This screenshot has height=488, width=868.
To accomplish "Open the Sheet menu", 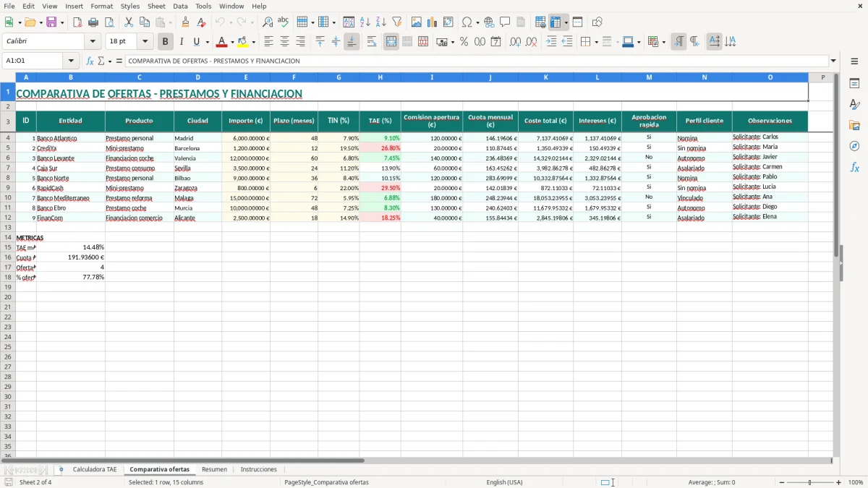I will click(156, 6).
